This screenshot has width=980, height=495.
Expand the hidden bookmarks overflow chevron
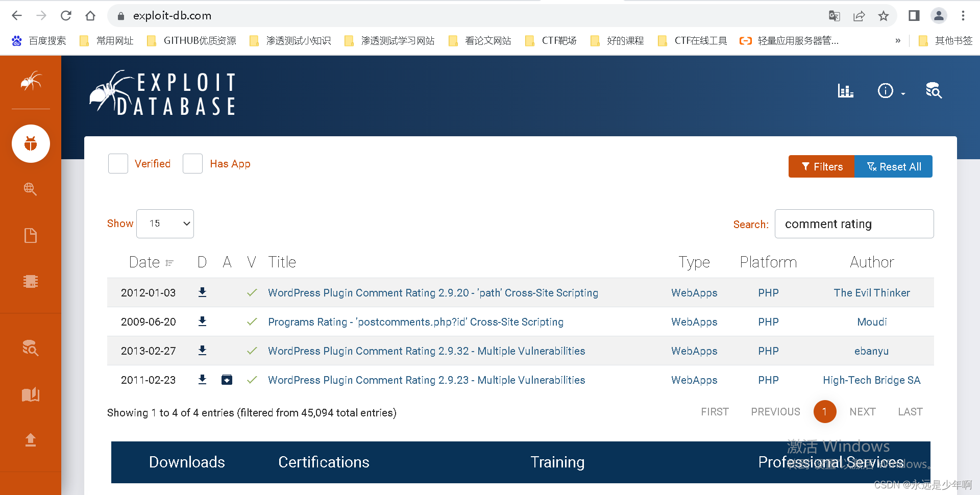point(898,41)
